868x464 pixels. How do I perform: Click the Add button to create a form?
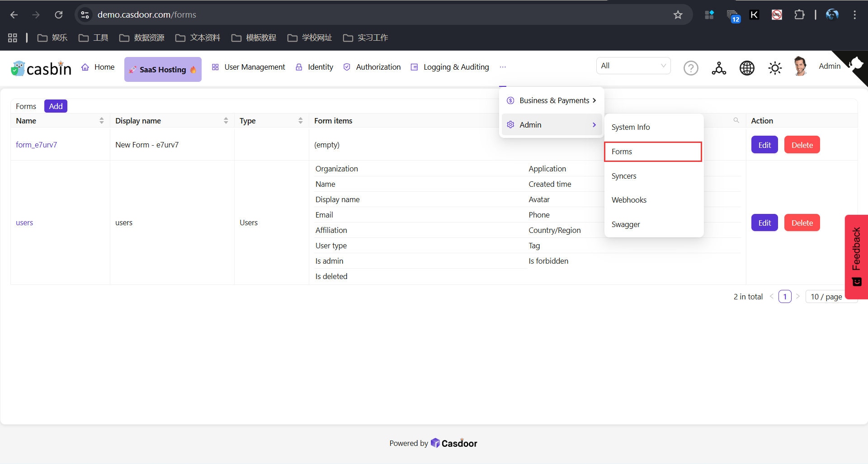pos(56,106)
